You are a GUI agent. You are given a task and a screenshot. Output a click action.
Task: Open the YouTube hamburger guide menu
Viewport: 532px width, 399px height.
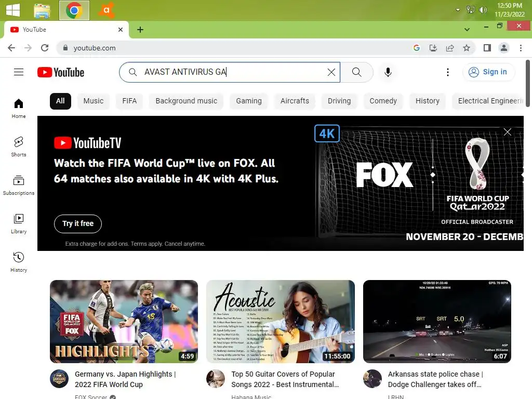tap(19, 72)
